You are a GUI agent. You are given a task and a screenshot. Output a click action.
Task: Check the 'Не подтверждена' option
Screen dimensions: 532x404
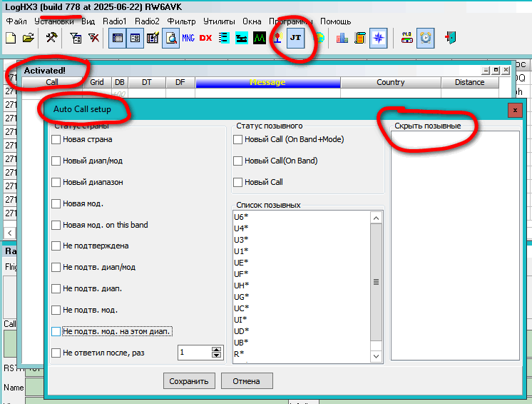coord(56,246)
